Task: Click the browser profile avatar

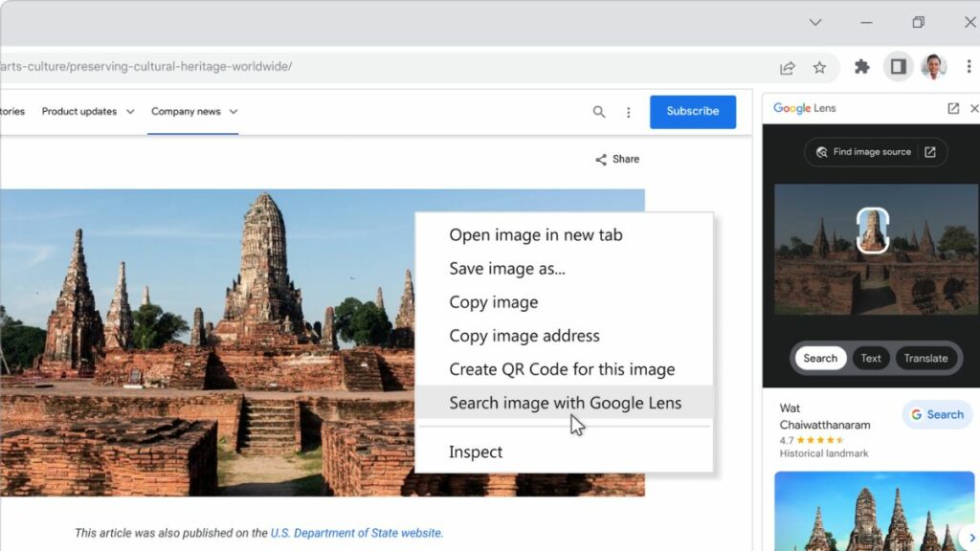Action: tap(933, 67)
